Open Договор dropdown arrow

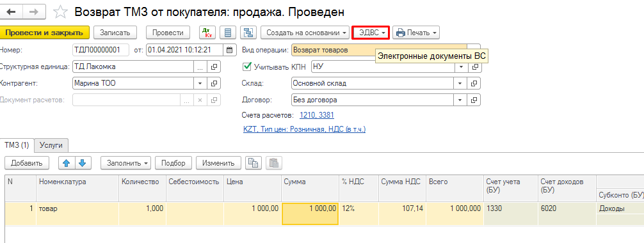461,100
